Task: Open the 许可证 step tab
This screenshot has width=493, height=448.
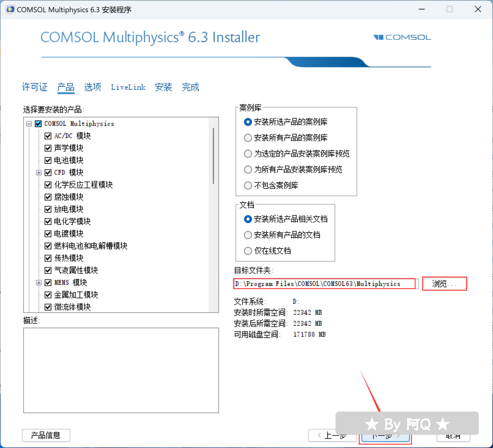Action: pyautogui.click(x=35, y=87)
